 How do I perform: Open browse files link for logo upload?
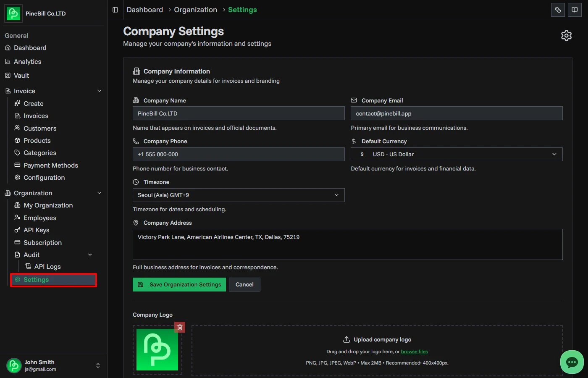tap(414, 352)
